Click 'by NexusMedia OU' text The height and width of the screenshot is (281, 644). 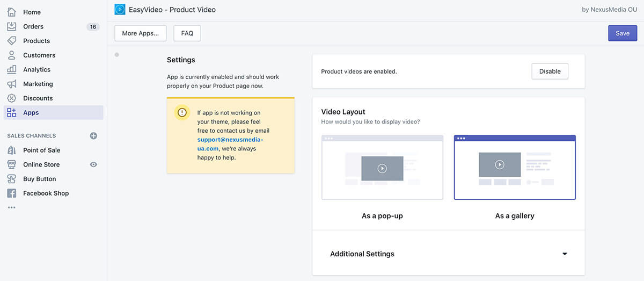coord(609,10)
